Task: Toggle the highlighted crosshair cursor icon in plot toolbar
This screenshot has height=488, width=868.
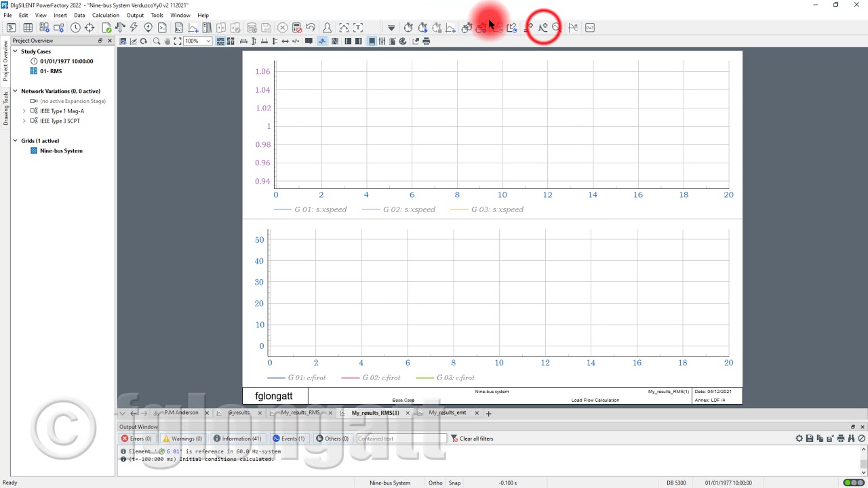Action: [322, 41]
